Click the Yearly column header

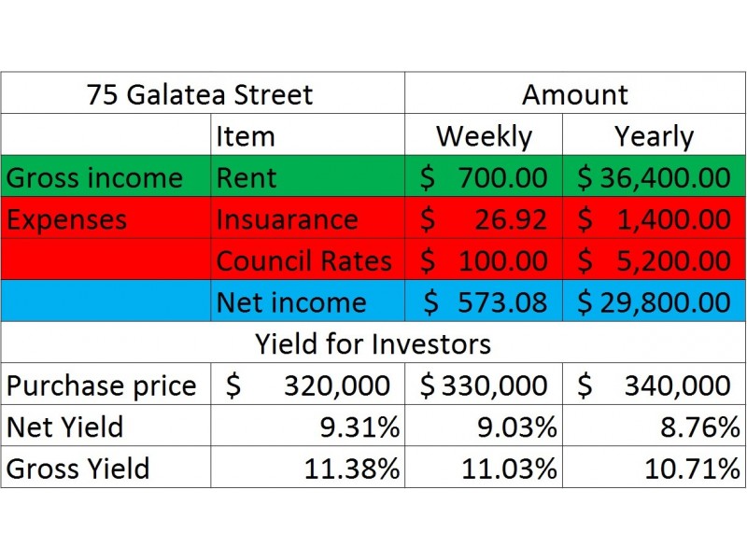[x=655, y=134]
